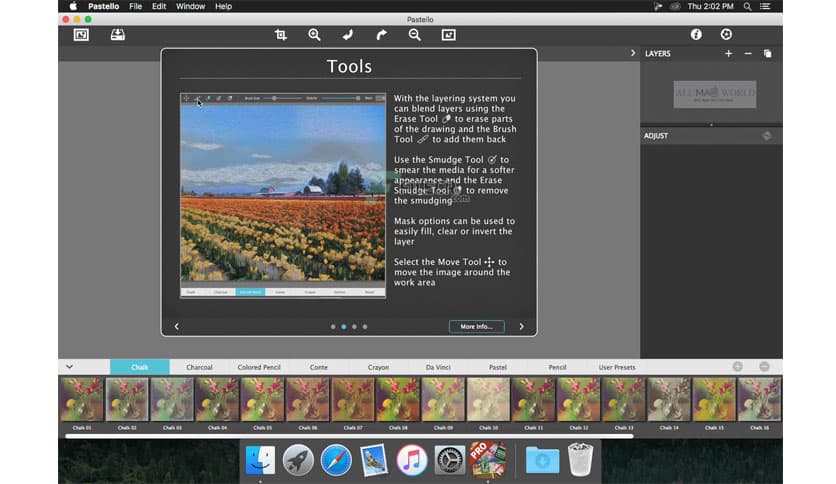Open the Trash in the dock
The width and height of the screenshot is (836, 484).
pos(580,459)
